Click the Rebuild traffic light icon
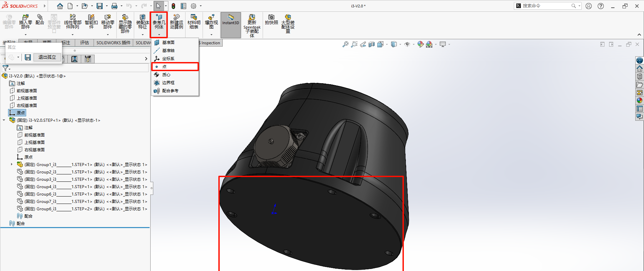The image size is (644, 271). [173, 6]
